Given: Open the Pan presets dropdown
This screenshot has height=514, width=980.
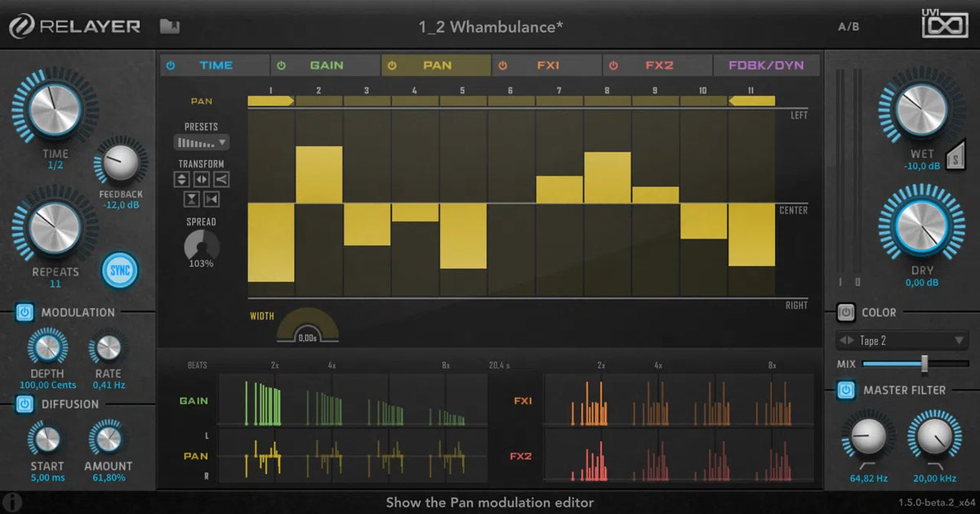Looking at the screenshot, I should click(202, 142).
